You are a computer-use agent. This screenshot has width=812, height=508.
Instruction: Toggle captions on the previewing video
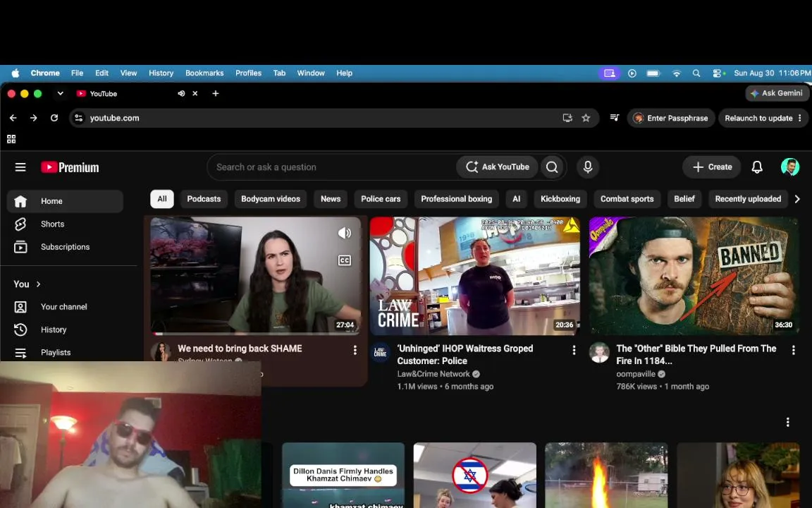pyautogui.click(x=345, y=260)
